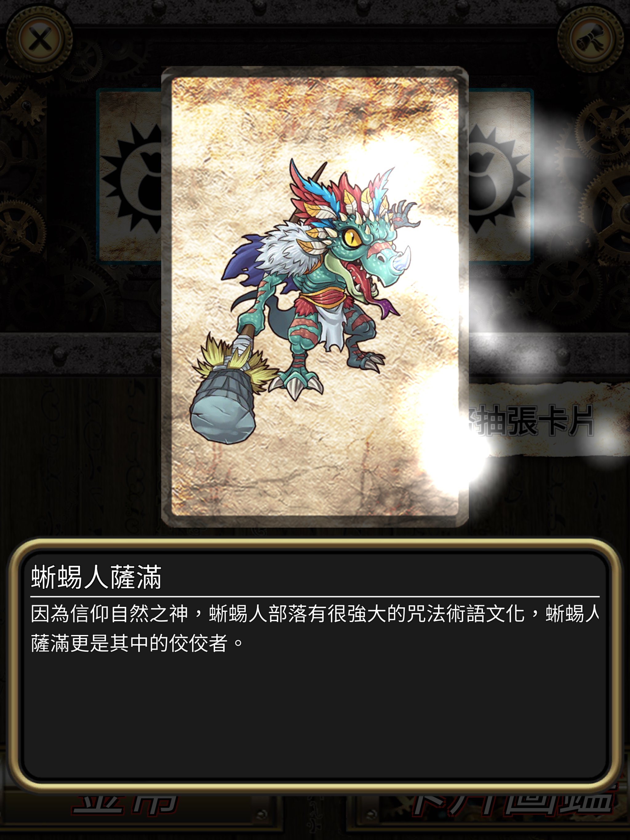
Task: Tap the description text starting 因為信仰自然之神
Action: point(315,627)
